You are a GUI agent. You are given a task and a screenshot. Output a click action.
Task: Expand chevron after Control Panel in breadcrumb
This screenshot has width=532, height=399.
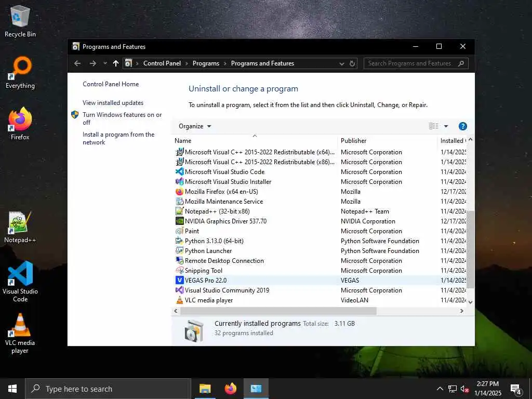point(187,63)
